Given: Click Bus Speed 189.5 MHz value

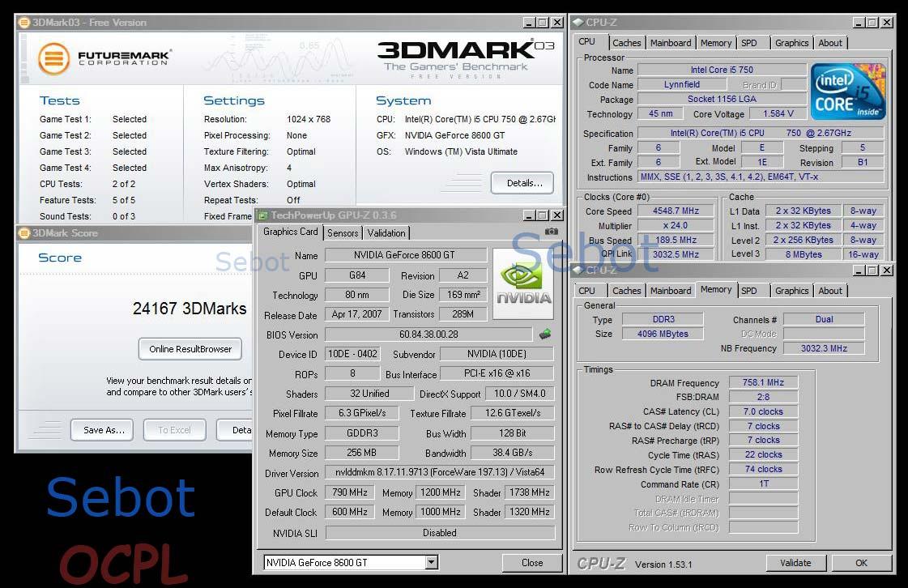Looking at the screenshot, I should point(676,240).
